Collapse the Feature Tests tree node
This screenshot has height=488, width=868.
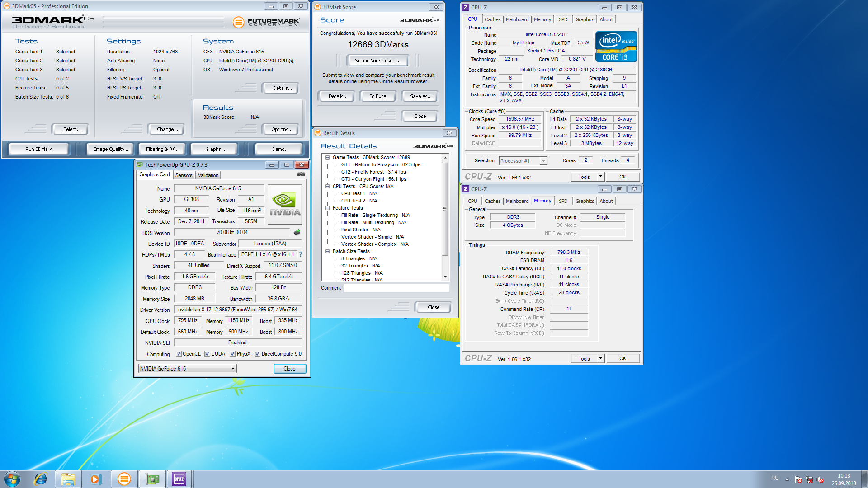(x=328, y=208)
